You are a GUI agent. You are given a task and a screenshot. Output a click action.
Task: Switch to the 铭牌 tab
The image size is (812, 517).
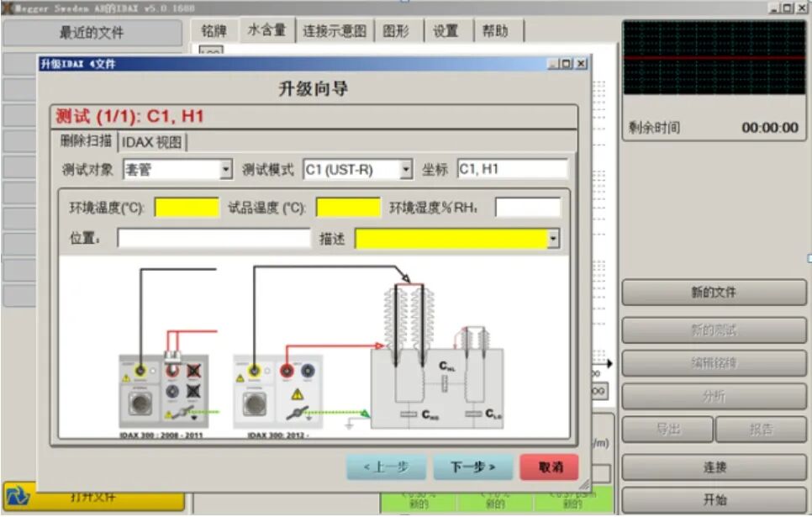[214, 31]
